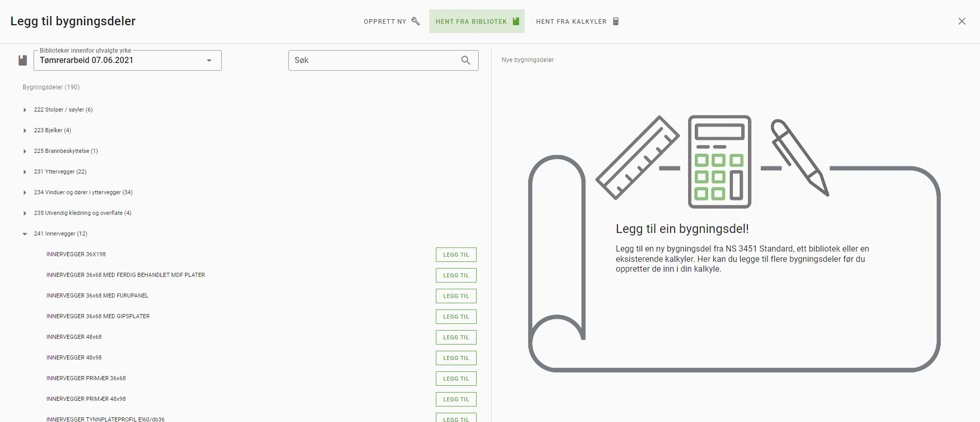Switch to the Hent fra kalkyler tab
The image size is (980, 422).
[577, 21]
